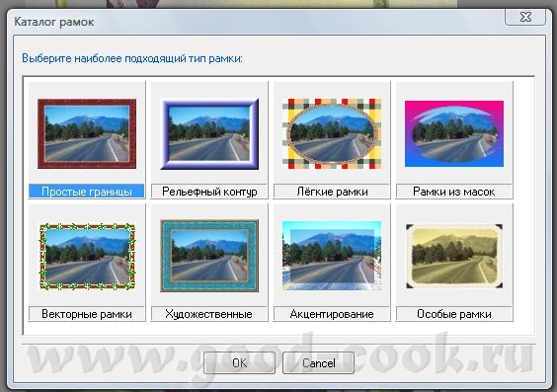Screen dimensions: 557x392
Task: Click the Простые границы label
Action: click(87, 192)
